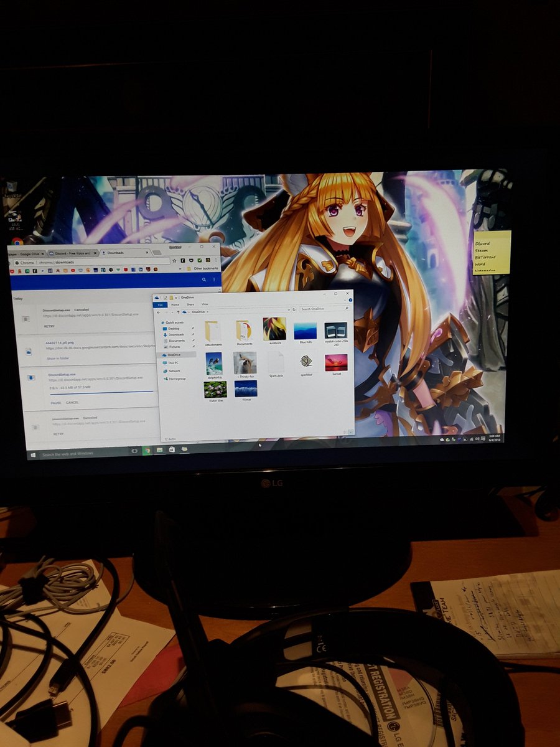This screenshot has height=747, width=560.
Task: Click Show in folder for png download
Action: pos(57,359)
